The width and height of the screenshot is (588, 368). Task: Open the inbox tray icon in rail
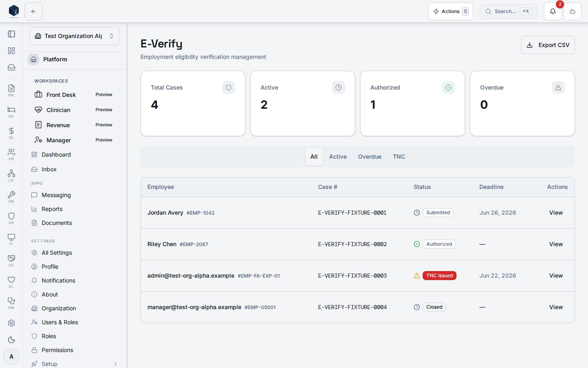point(11,67)
